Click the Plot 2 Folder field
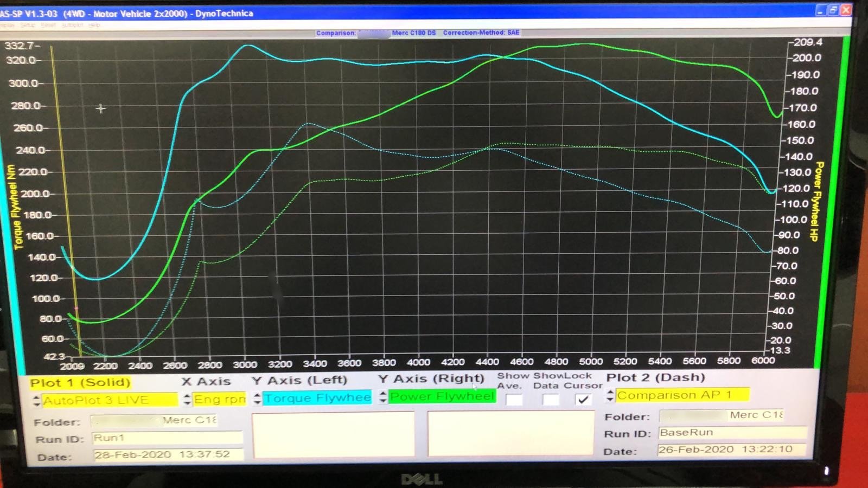Image resolution: width=868 pixels, height=488 pixels. [x=722, y=415]
